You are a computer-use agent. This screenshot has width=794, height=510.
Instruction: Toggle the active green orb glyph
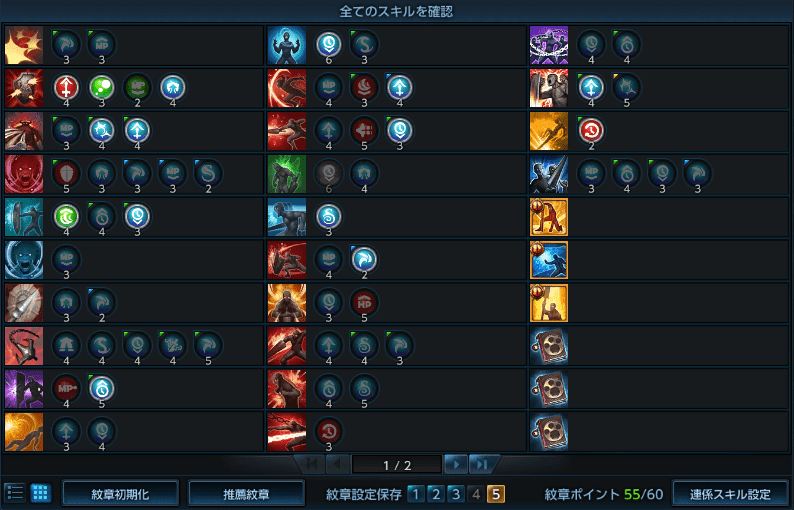click(x=102, y=88)
